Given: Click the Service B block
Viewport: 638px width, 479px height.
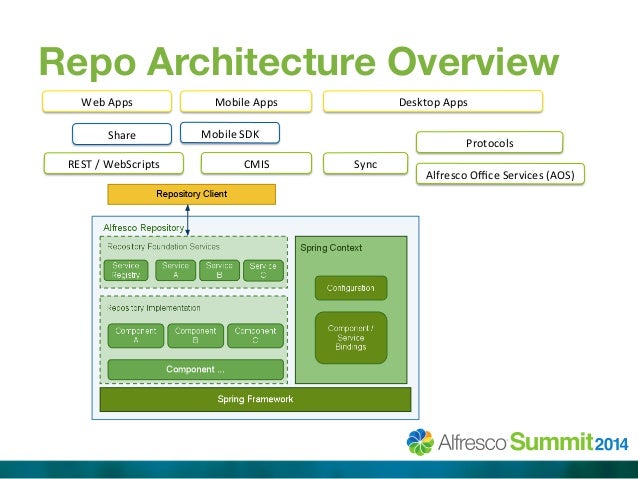Looking at the screenshot, I should click(x=219, y=271).
